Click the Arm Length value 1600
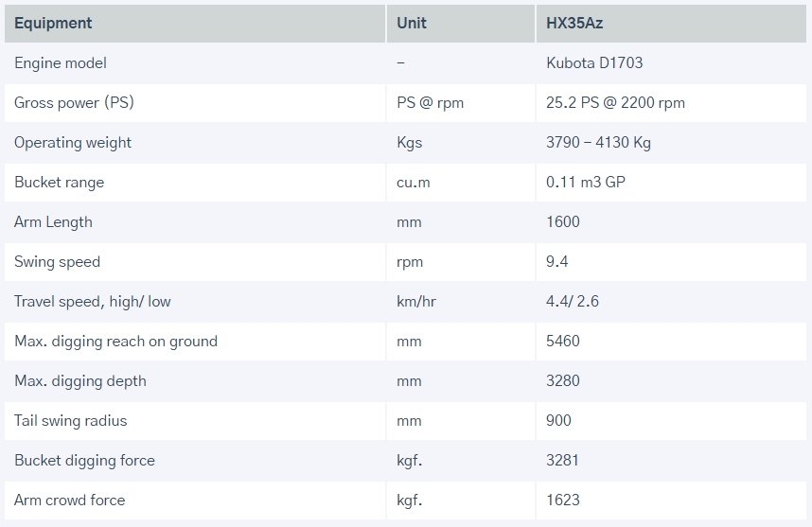 pos(563,222)
